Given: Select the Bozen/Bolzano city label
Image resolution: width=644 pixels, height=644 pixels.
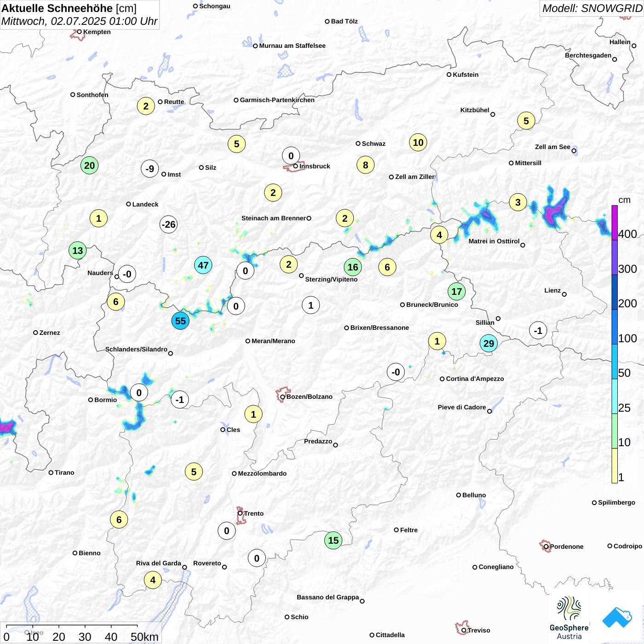Looking at the screenshot, I should (x=309, y=397).
